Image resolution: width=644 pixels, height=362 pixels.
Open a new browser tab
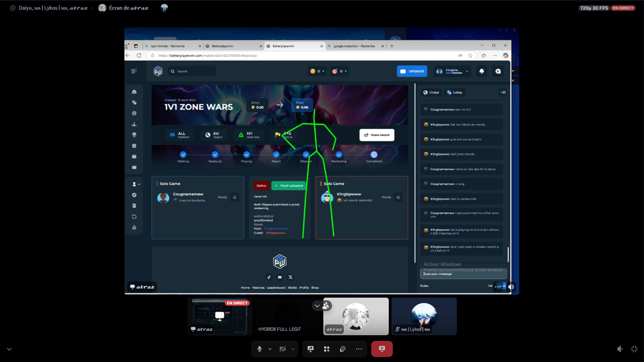[x=392, y=46]
